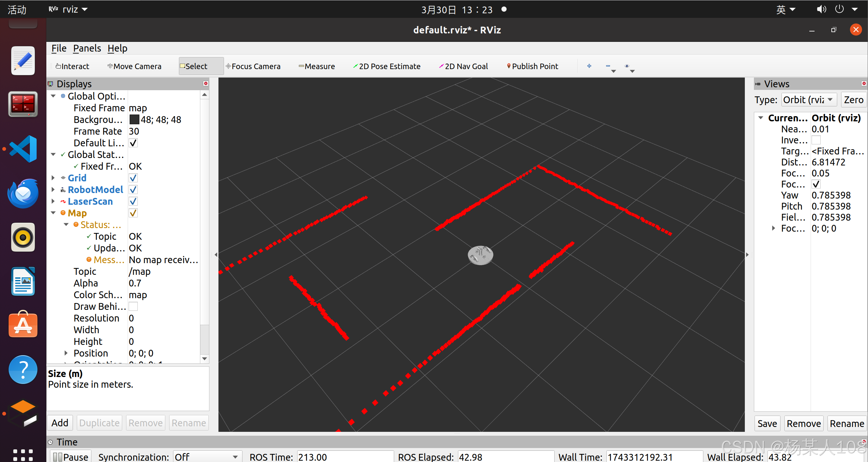868x462 pixels.
Task: Open the Synchronization dropdown
Action: pos(207,456)
